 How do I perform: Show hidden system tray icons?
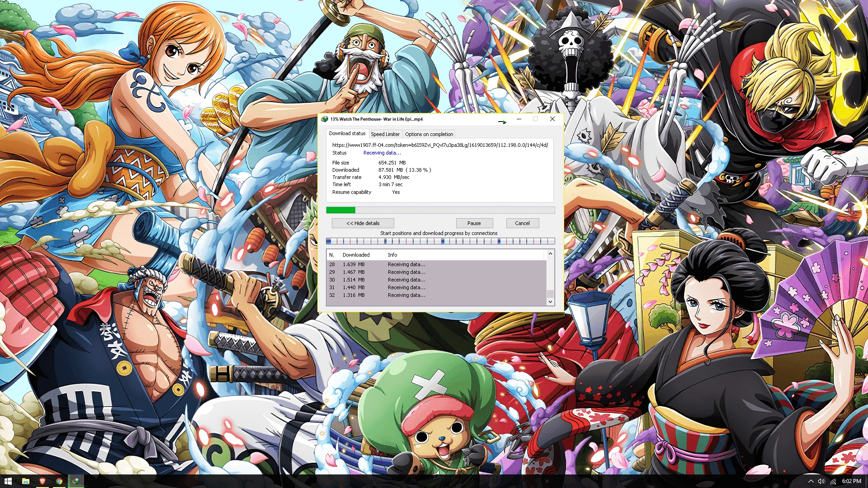pyautogui.click(x=811, y=482)
